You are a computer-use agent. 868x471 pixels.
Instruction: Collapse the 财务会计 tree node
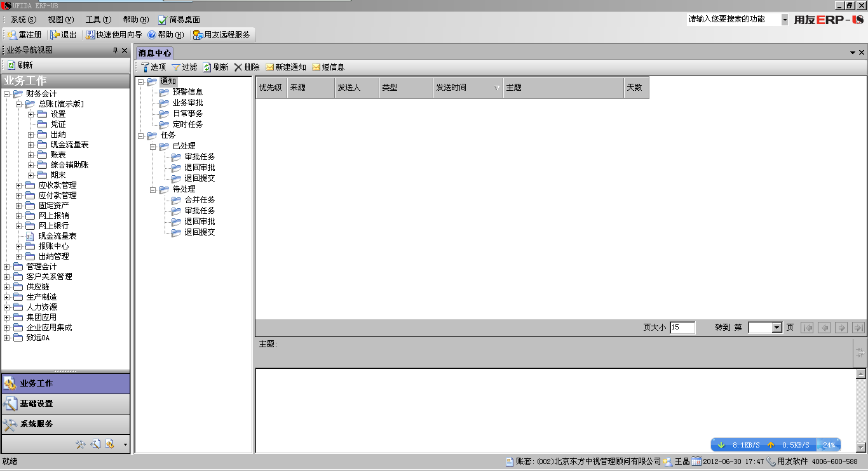(7, 94)
